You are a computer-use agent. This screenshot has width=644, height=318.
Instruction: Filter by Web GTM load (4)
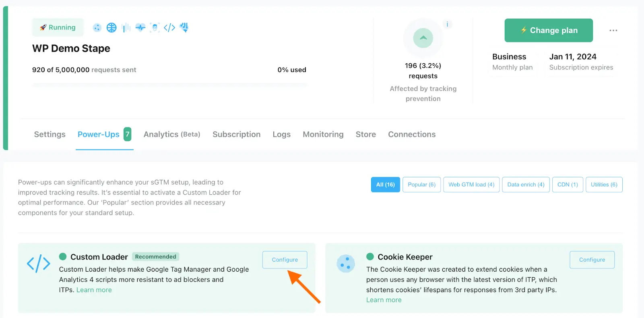pos(471,185)
